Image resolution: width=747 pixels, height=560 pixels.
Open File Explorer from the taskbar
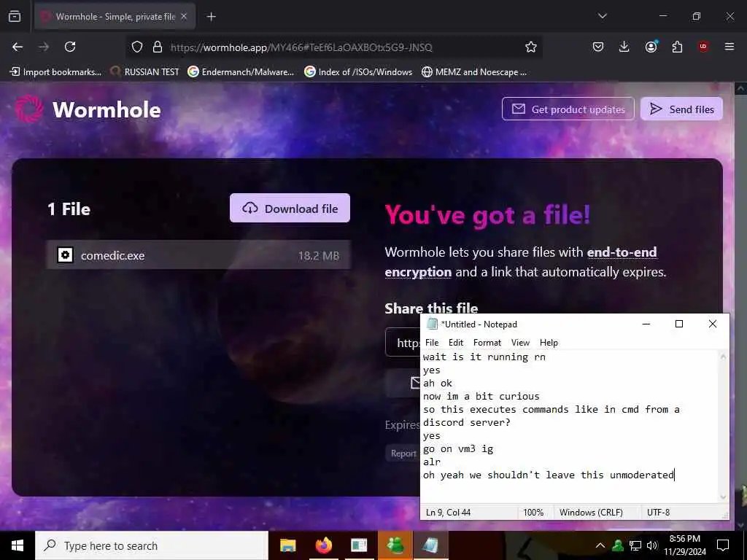(287, 545)
